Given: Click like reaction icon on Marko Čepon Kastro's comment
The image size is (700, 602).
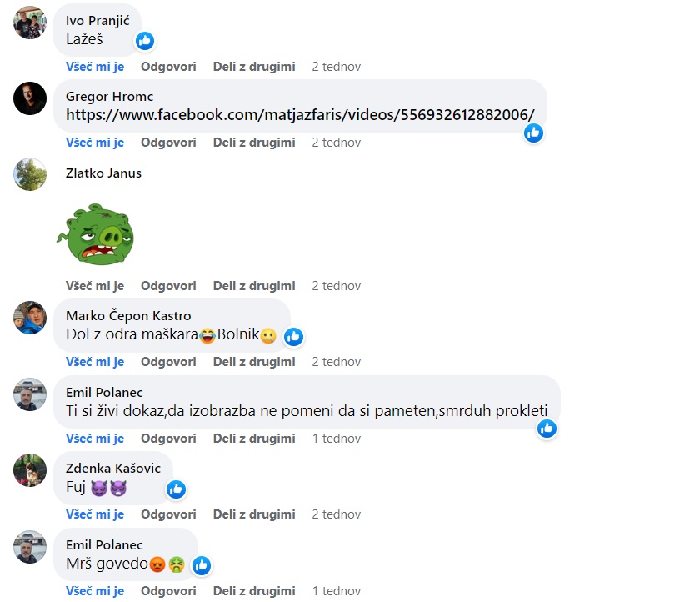Looking at the screenshot, I should coord(293,337).
